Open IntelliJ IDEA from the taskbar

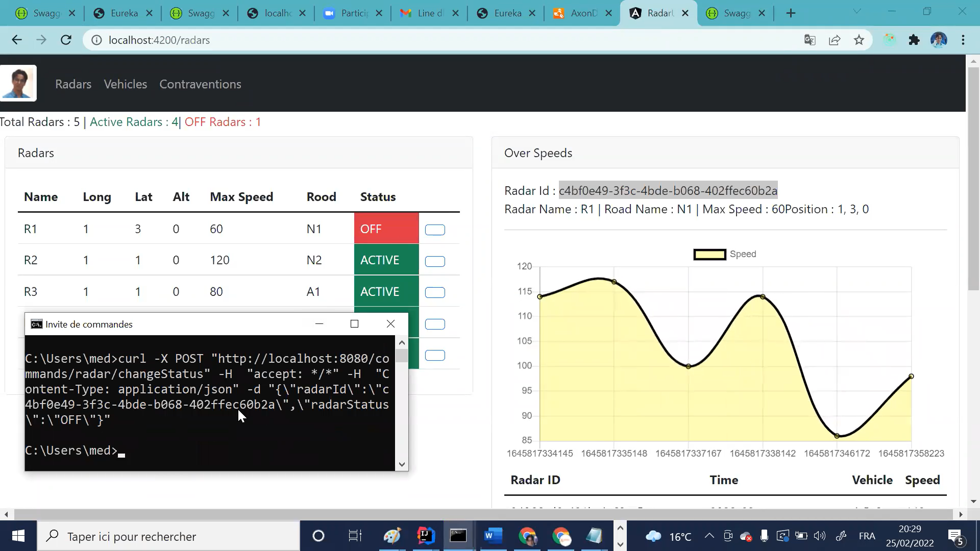[425, 536]
